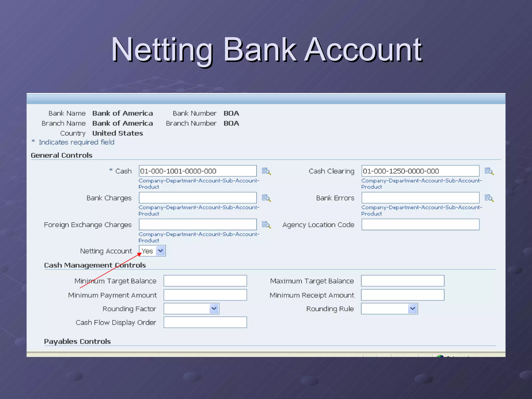Click the Agency Location Code field
The height and width of the screenshot is (399, 532).
pos(420,224)
